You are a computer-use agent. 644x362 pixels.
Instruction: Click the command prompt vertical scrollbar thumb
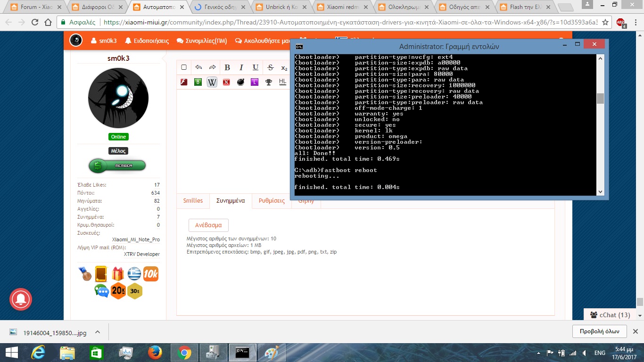click(600, 99)
